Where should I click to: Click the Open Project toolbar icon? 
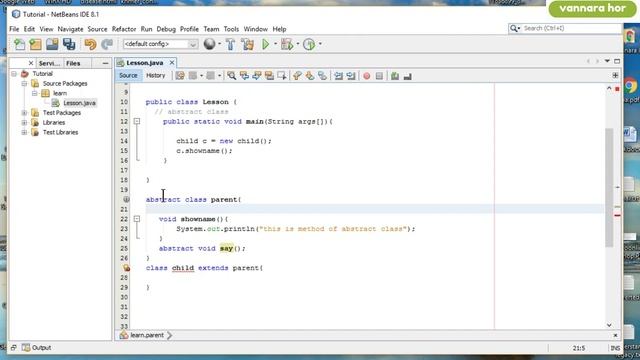tap(52, 44)
